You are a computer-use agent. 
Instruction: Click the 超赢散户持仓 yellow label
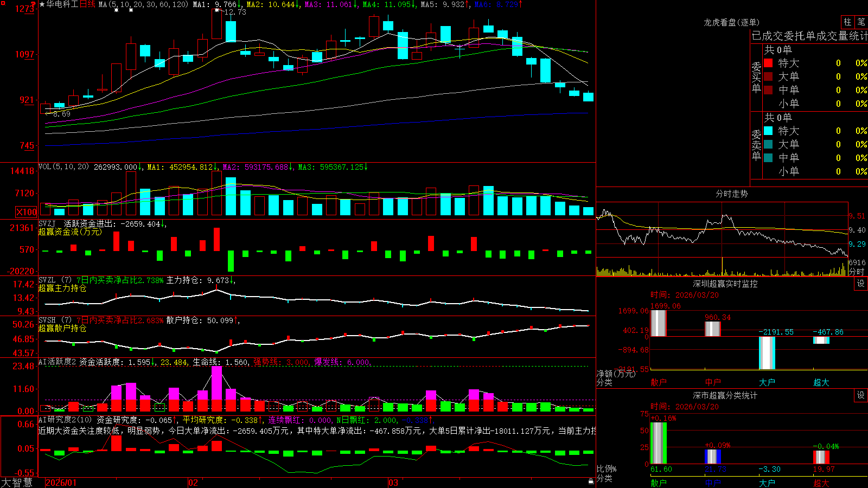(62, 328)
